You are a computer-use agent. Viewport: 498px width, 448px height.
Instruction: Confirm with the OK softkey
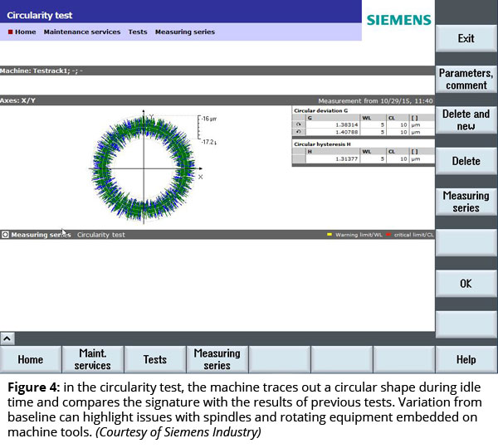466,283
